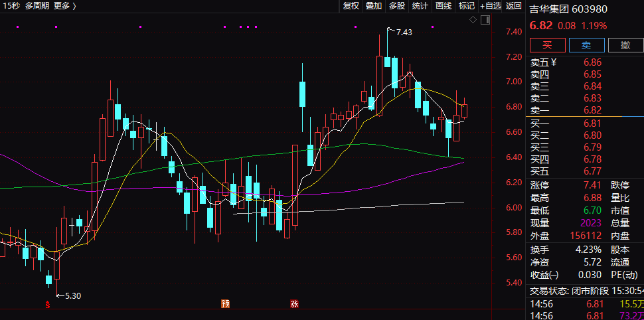Click the 7.43 high price annotation on chart
The image size is (644, 320).
coord(404,32)
